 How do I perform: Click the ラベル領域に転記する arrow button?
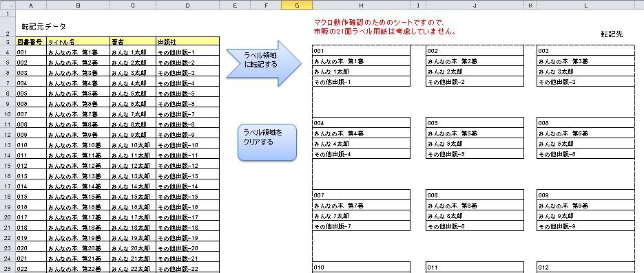pos(264,63)
